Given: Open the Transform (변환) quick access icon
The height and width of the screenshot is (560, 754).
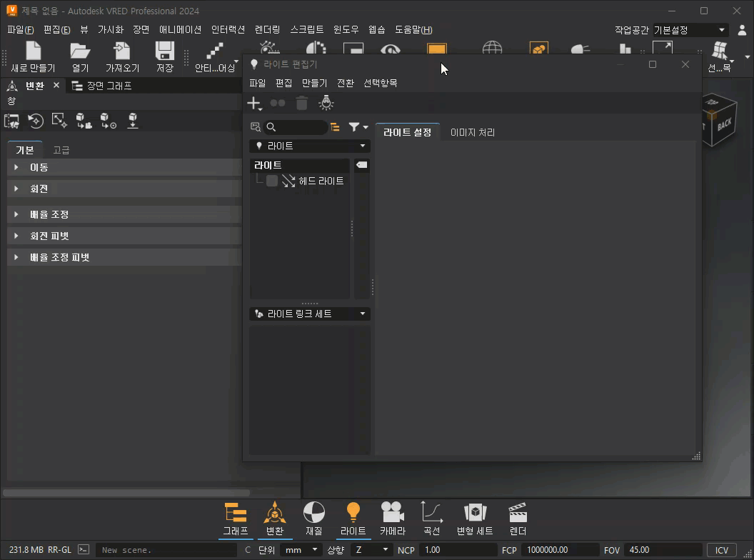Looking at the screenshot, I should click(275, 519).
